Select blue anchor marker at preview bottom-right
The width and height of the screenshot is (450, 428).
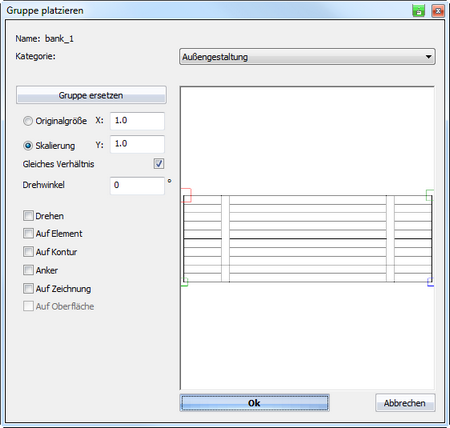(430, 282)
